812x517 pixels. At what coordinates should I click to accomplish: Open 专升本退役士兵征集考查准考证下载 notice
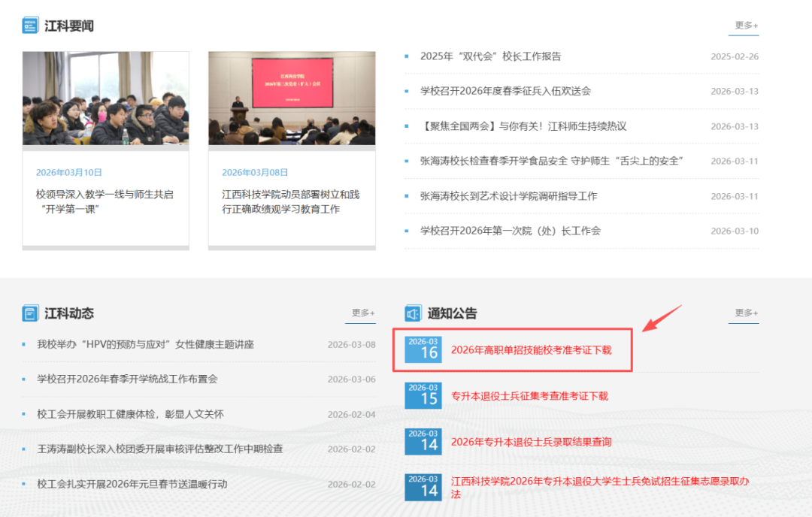point(529,396)
